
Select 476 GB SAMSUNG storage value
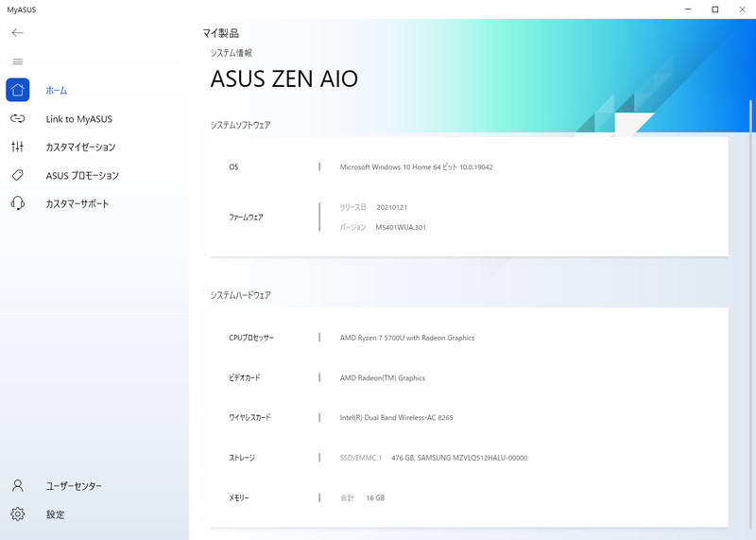459,458
